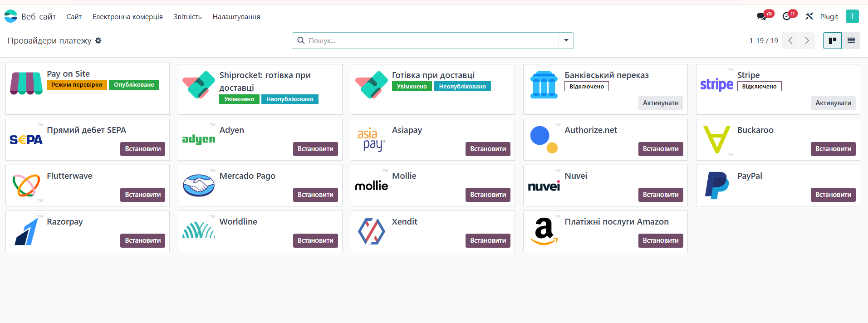Open the user avatar menu
This screenshot has width=868, height=323.
tap(852, 16)
